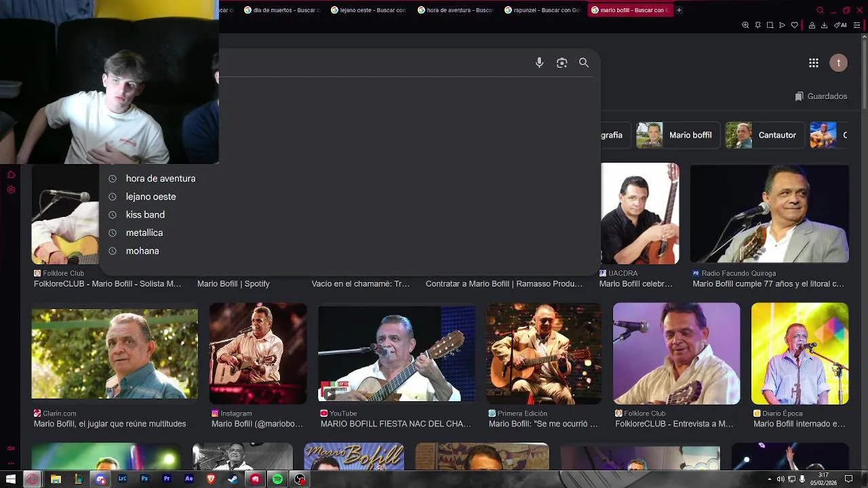868x488 pixels.
Task: Click the magnifier search submit icon
Action: (x=584, y=62)
